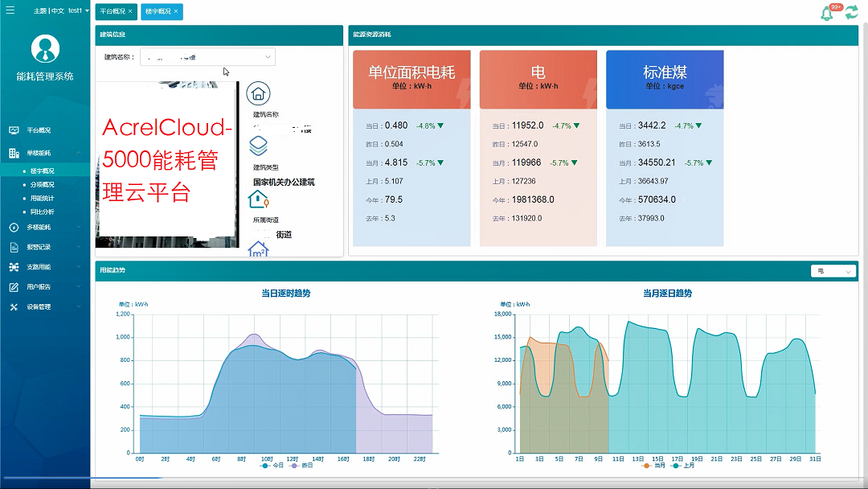Click the 34550.21 monthly standard coal value

pos(657,162)
